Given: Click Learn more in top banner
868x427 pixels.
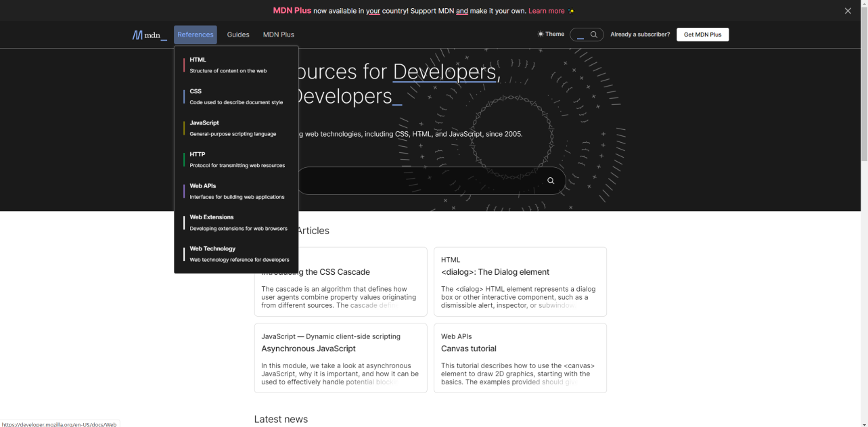Looking at the screenshot, I should tap(547, 11).
